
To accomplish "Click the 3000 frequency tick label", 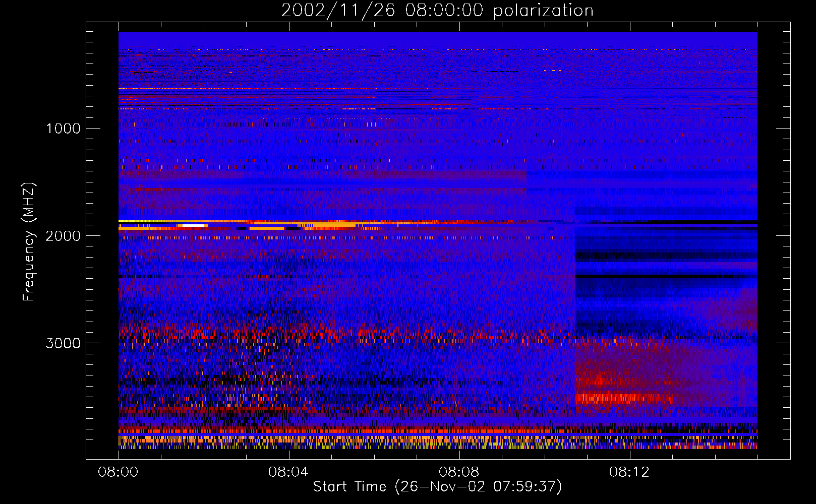I will 64,343.
